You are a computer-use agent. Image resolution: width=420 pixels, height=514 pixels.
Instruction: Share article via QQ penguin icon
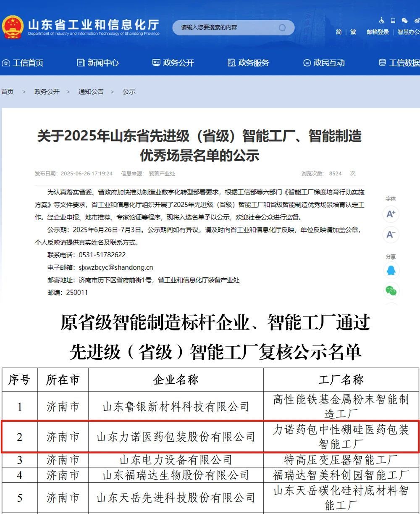[391, 270]
